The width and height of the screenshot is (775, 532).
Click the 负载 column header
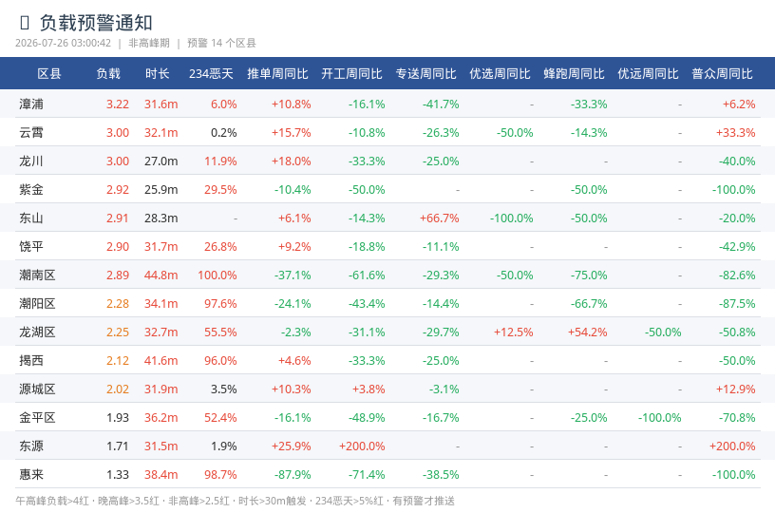click(x=108, y=74)
